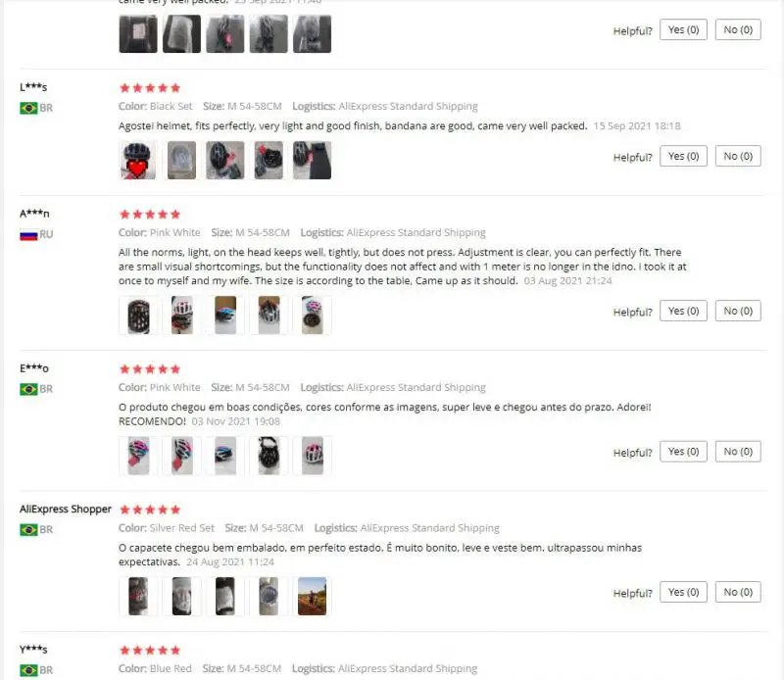The image size is (784, 680).
Task: Vote No on AliExpress Shopper review
Action: [x=738, y=592]
